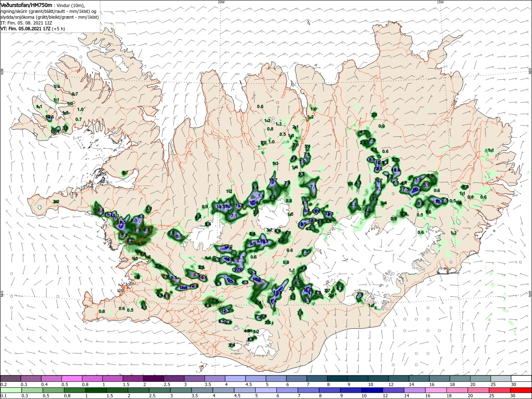Click the 14 grey-teal swatch in the upper legend row
This screenshot has width=532, height=399.
coord(418,379)
